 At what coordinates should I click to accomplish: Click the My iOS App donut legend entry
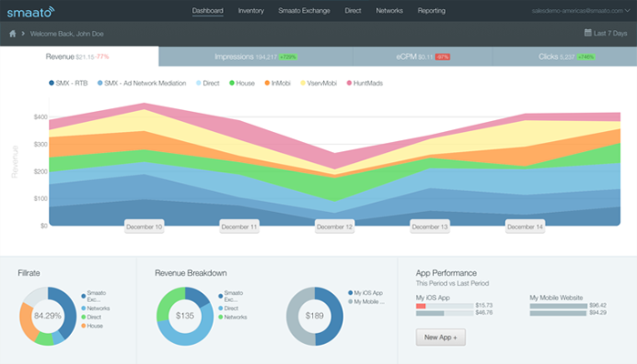click(365, 293)
